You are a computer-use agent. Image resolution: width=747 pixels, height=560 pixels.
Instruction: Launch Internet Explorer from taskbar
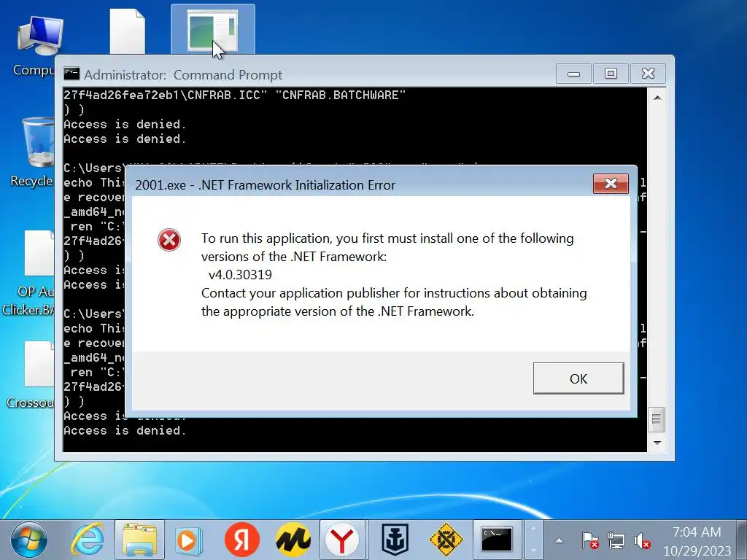[x=88, y=540]
